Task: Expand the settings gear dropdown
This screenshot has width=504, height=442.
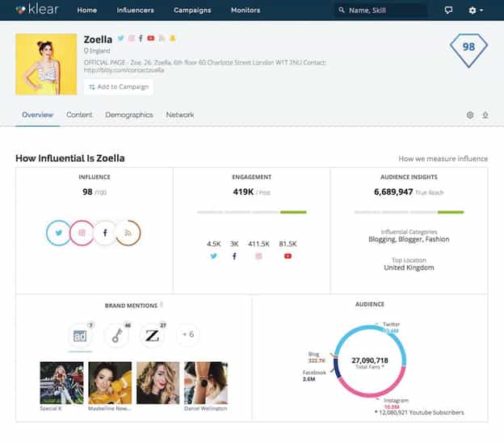Action: pos(476,11)
